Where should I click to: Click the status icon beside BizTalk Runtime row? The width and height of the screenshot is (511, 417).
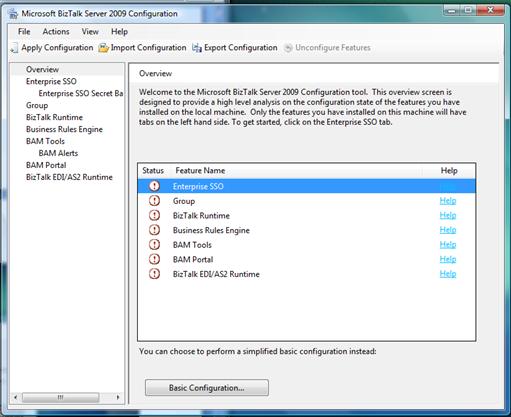(154, 215)
